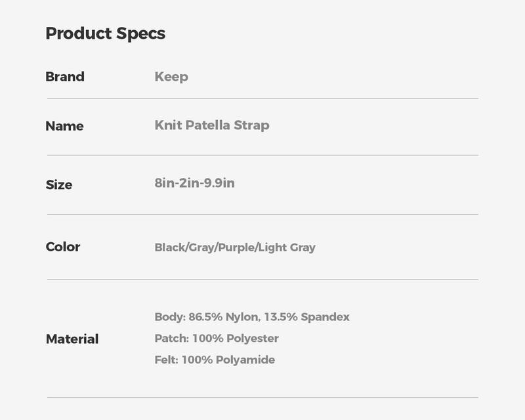Viewport: 525px width, 420px height.
Task: Select the Name row label
Action: 64,126
